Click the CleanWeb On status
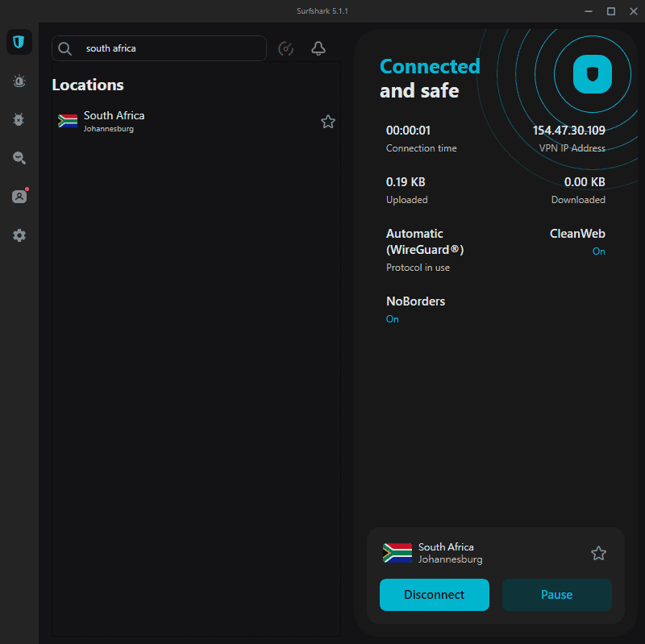Image resolution: width=645 pixels, height=644 pixels. 598,251
